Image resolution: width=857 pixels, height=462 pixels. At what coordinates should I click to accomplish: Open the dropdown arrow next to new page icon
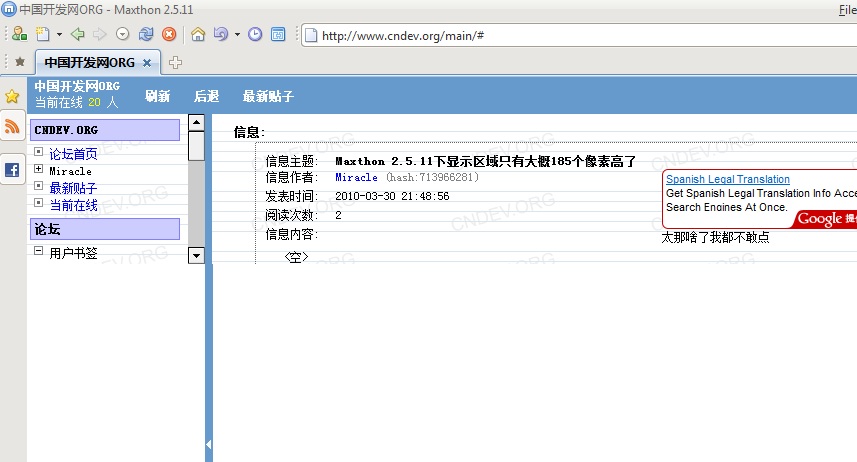[x=59, y=34]
